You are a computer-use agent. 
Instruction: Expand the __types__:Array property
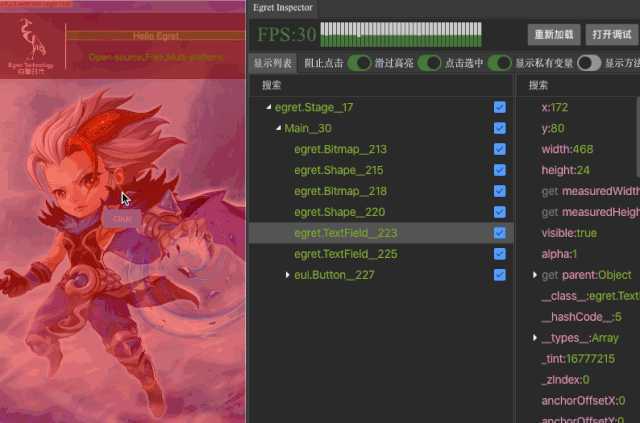(x=535, y=338)
